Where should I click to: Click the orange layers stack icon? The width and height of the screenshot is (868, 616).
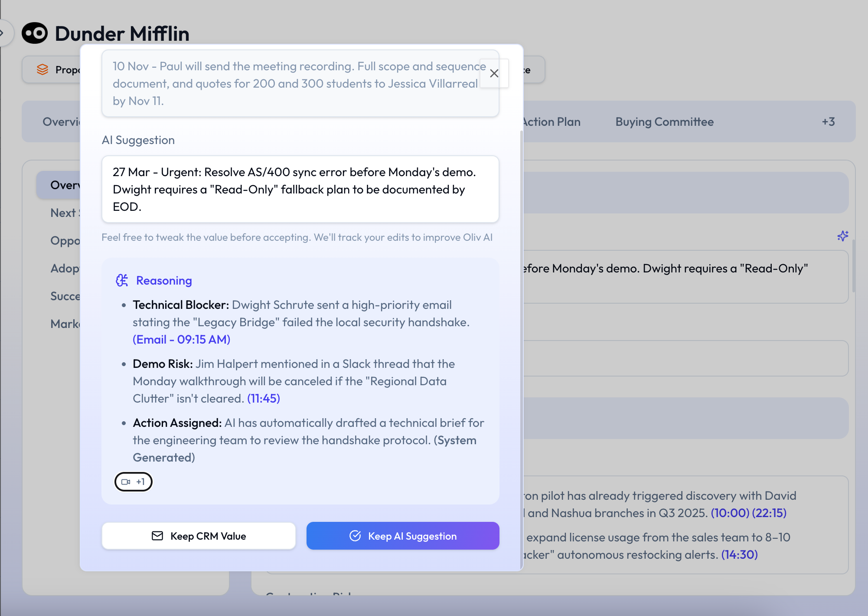coord(42,69)
